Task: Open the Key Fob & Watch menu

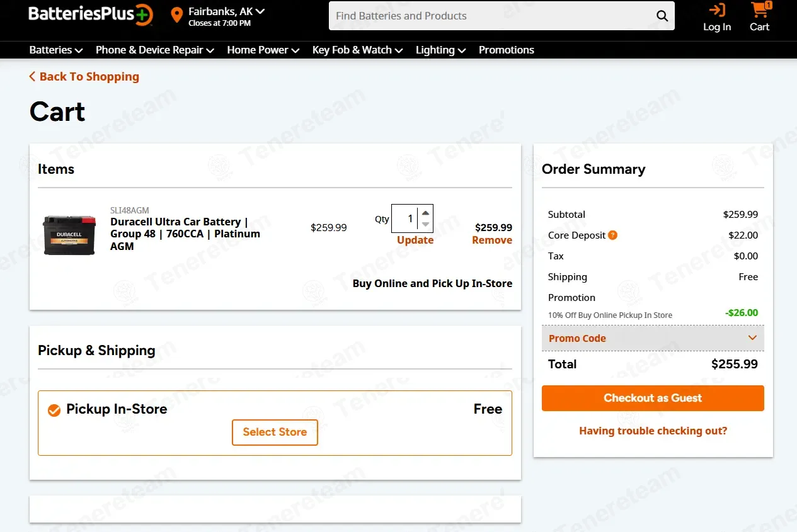Action: pos(358,50)
